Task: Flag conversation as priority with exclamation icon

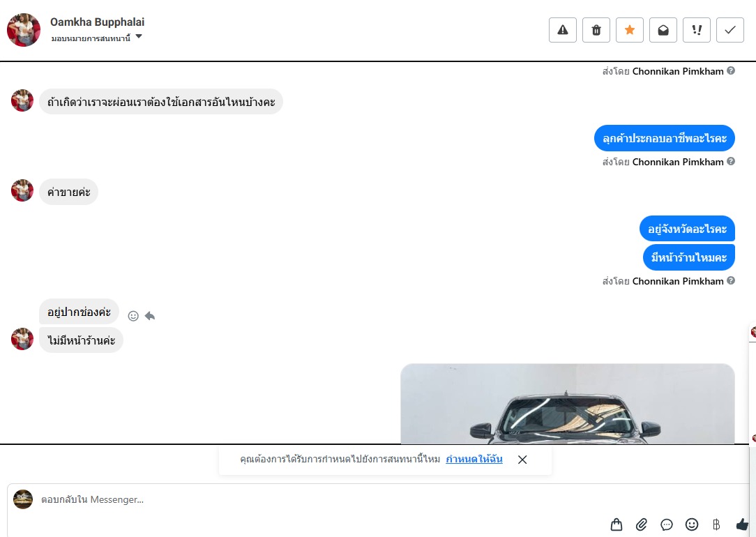Action: click(697, 30)
